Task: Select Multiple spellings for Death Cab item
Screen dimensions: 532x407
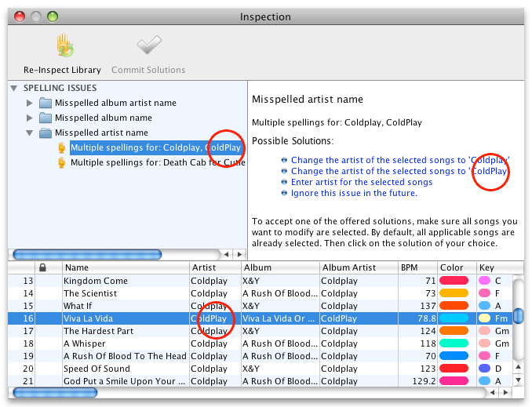Action: (158, 163)
